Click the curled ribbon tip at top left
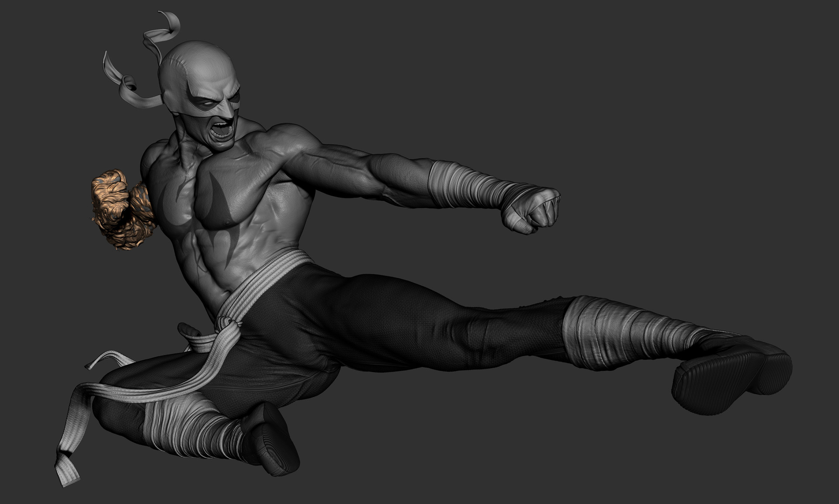Image resolution: width=839 pixels, height=504 pixels. pyautogui.click(x=109, y=61)
